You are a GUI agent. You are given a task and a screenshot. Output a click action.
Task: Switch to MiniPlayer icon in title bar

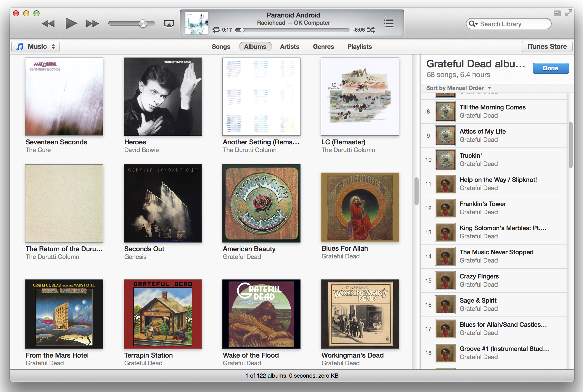click(x=557, y=13)
